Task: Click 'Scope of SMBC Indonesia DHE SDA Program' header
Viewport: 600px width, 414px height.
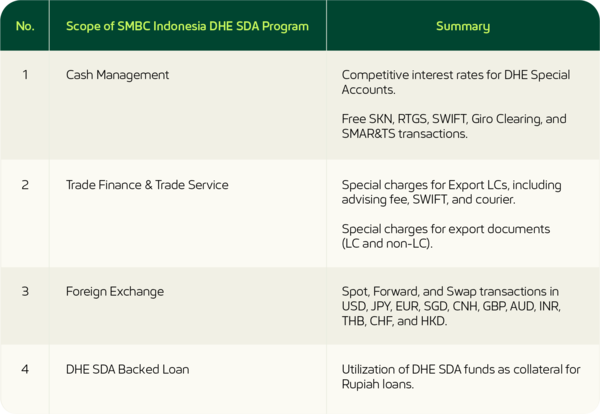Action: click(187, 26)
